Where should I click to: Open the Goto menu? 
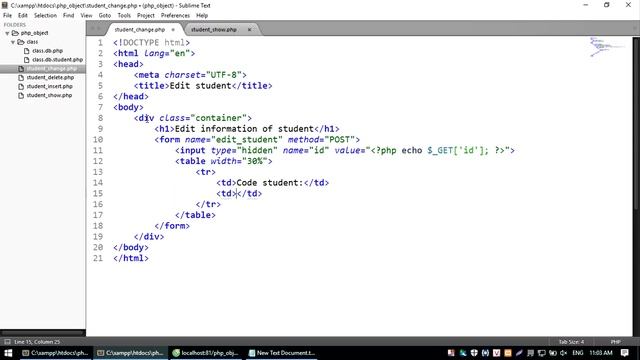(x=105, y=16)
